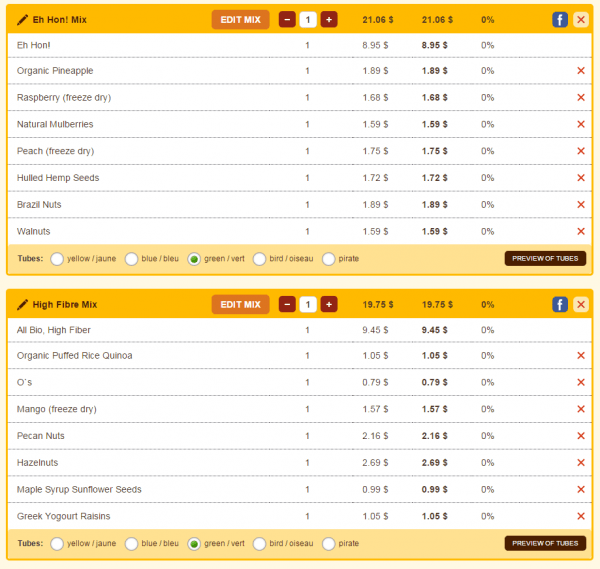Screen dimensions: 600x569
Task: Pick bird / oiseau tube for High Fibre Mix
Action: pos(260,544)
